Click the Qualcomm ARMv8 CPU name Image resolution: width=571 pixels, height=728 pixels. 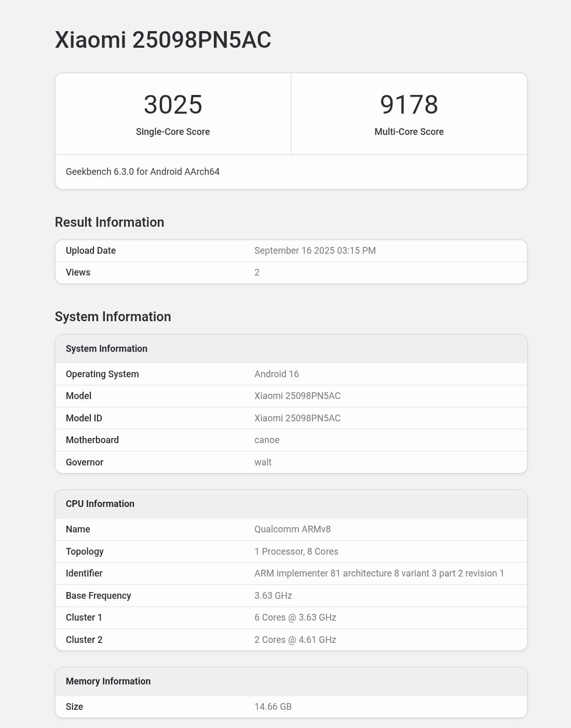(292, 529)
